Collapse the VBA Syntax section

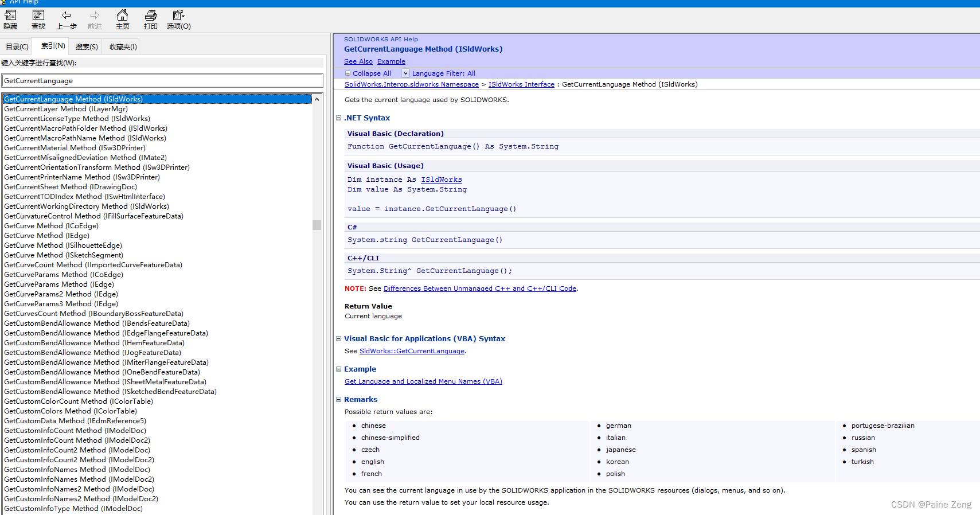[x=339, y=339]
